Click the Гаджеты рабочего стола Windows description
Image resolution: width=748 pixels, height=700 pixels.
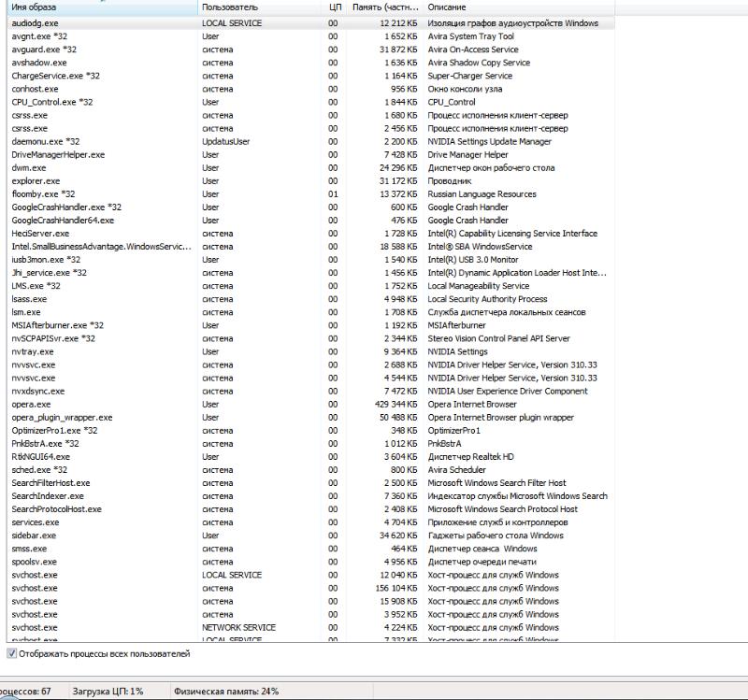pos(496,536)
